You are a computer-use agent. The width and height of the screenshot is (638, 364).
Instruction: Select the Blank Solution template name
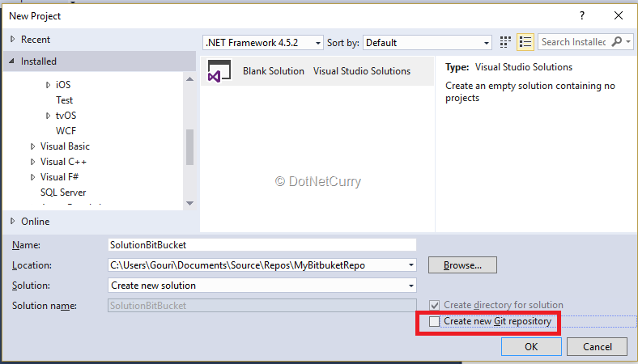[274, 71]
